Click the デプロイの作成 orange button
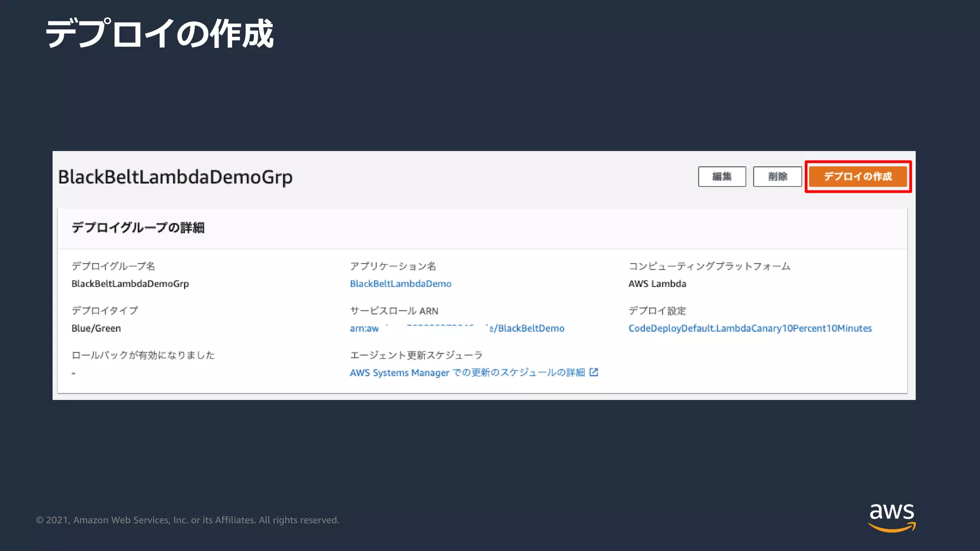This screenshot has width=980, height=551. pos(858,176)
